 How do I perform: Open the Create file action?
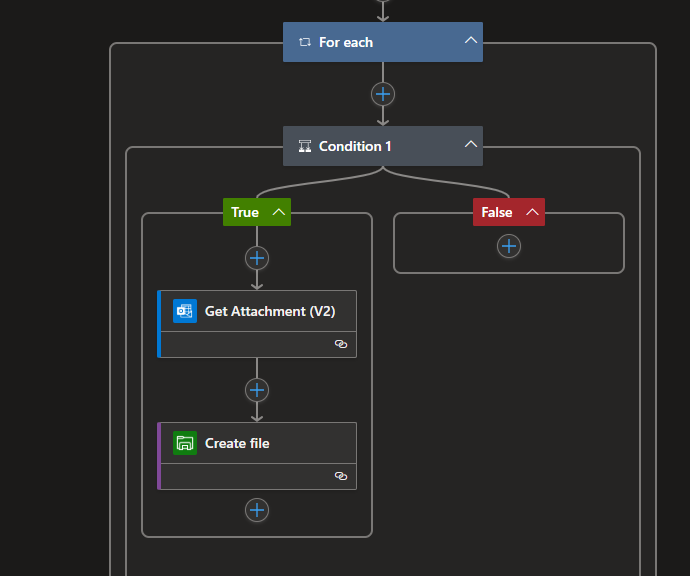click(x=257, y=456)
